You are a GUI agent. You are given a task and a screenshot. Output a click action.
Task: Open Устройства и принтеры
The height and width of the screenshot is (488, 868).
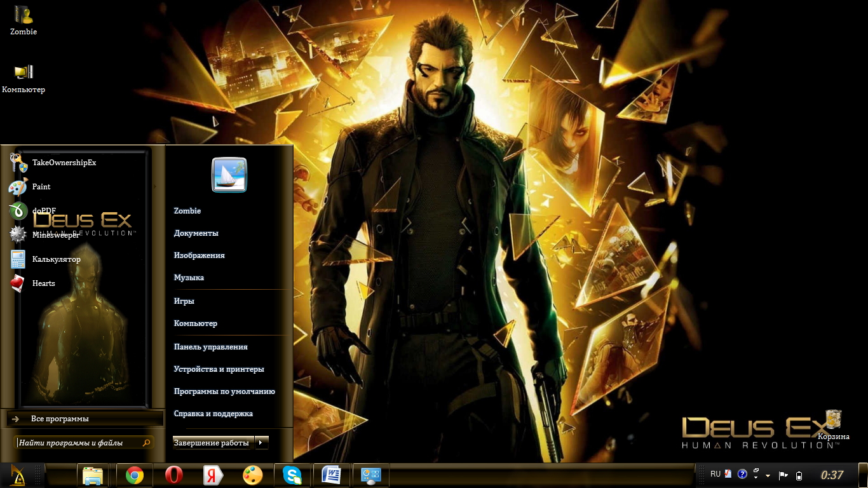click(219, 369)
